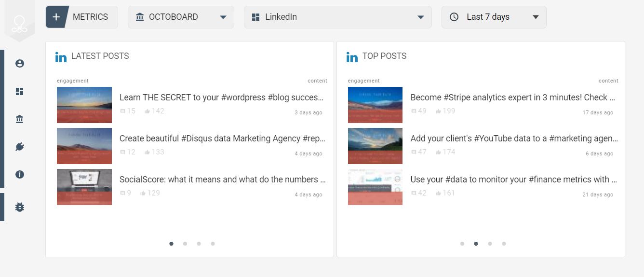Click likes icon on the finance metrics post
This screenshot has width=644, height=277.
pos(438,193)
